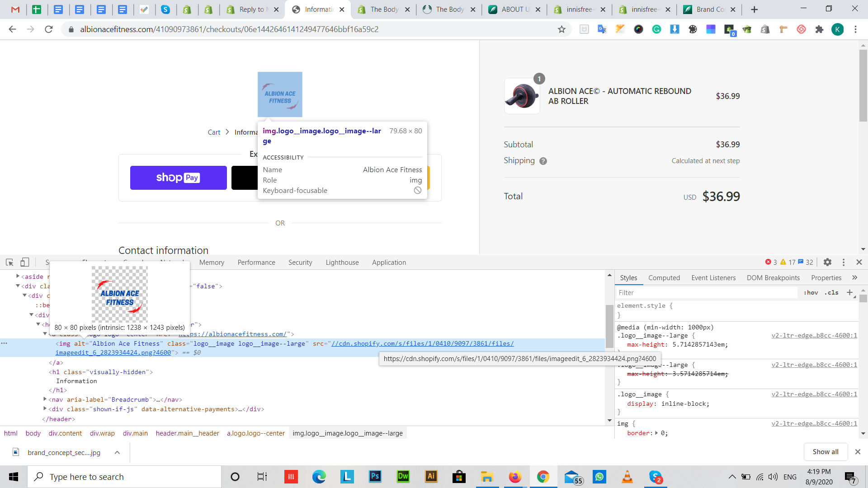Screen dimensions: 868x488
Task: Open v2-ltr-edge stylesheet link for .logo__image
Action: point(814,394)
